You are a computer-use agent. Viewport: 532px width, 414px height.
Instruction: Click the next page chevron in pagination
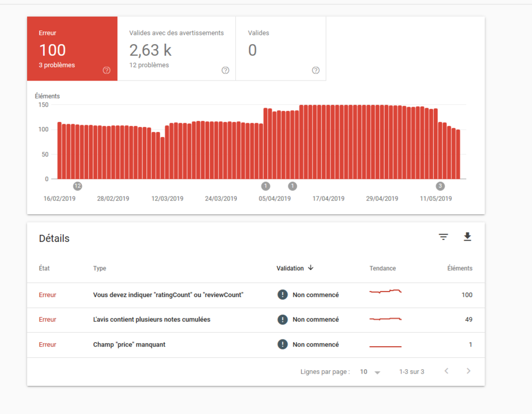[x=468, y=371]
